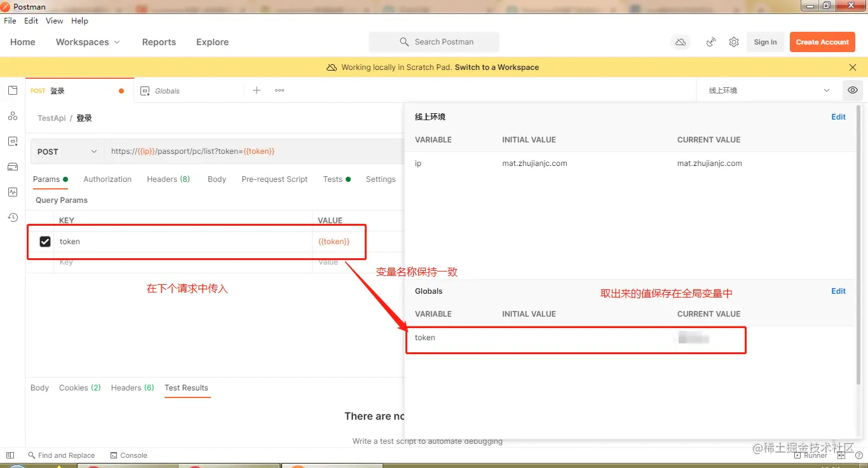868x468 pixels.
Task: Open the View menu
Action: click(55, 21)
